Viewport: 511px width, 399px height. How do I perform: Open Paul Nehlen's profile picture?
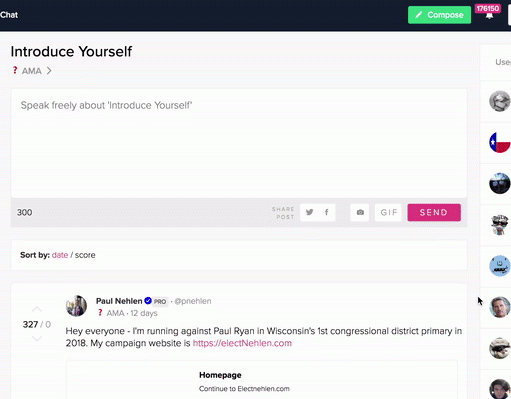click(x=76, y=306)
